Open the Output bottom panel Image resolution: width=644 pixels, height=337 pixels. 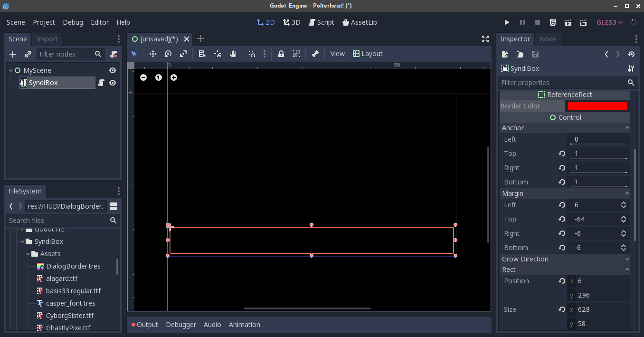pos(144,325)
